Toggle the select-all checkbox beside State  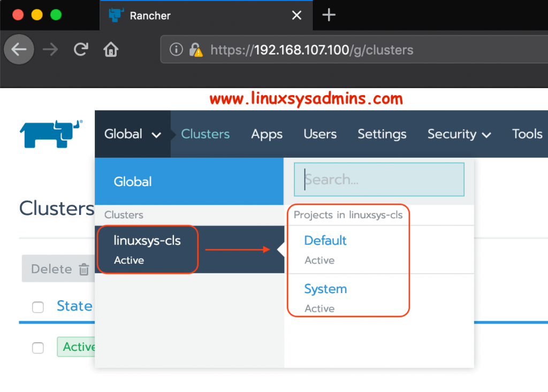tap(38, 307)
